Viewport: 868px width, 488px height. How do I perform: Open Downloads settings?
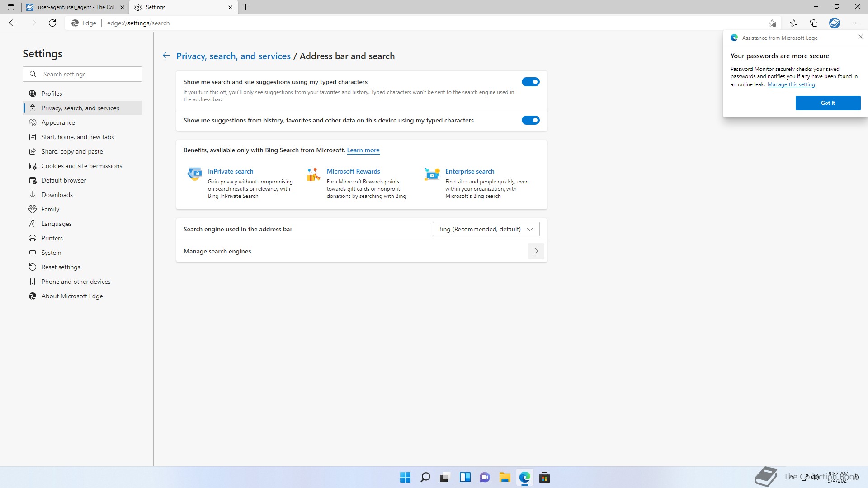click(82, 195)
